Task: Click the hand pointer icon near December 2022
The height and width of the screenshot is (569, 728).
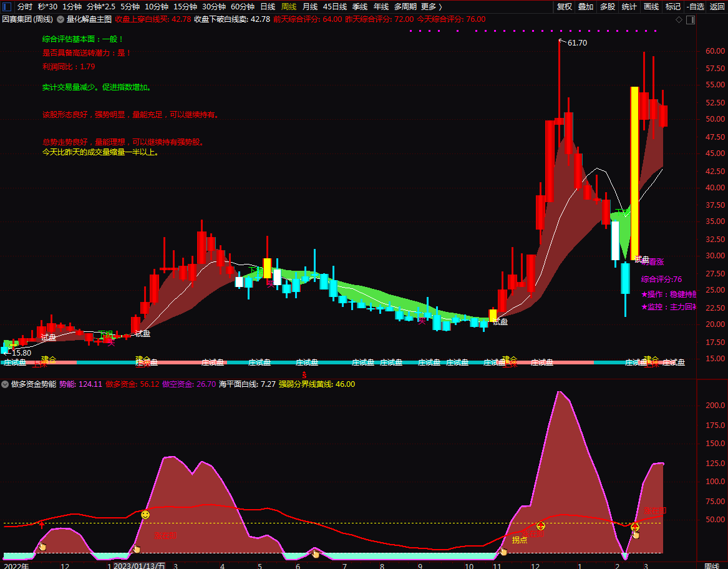Action: click(42, 547)
